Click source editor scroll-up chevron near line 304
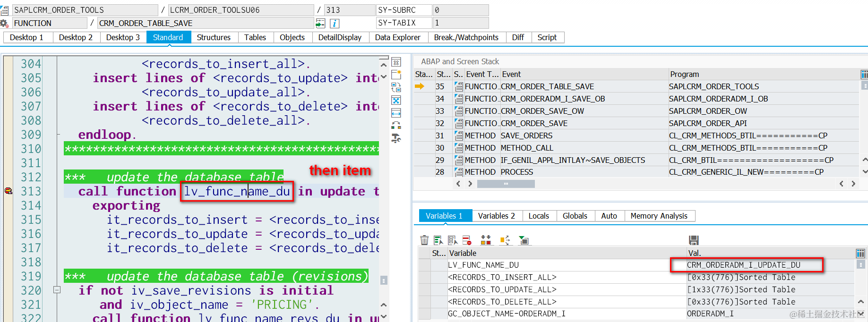Viewport: 868px width, 322px height. click(x=384, y=65)
